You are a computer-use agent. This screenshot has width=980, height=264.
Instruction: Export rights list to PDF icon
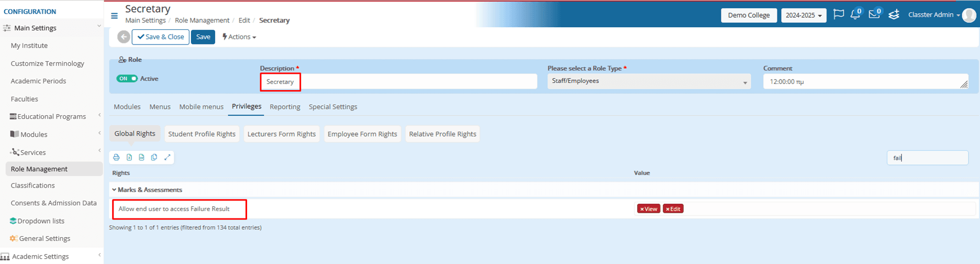point(141,157)
